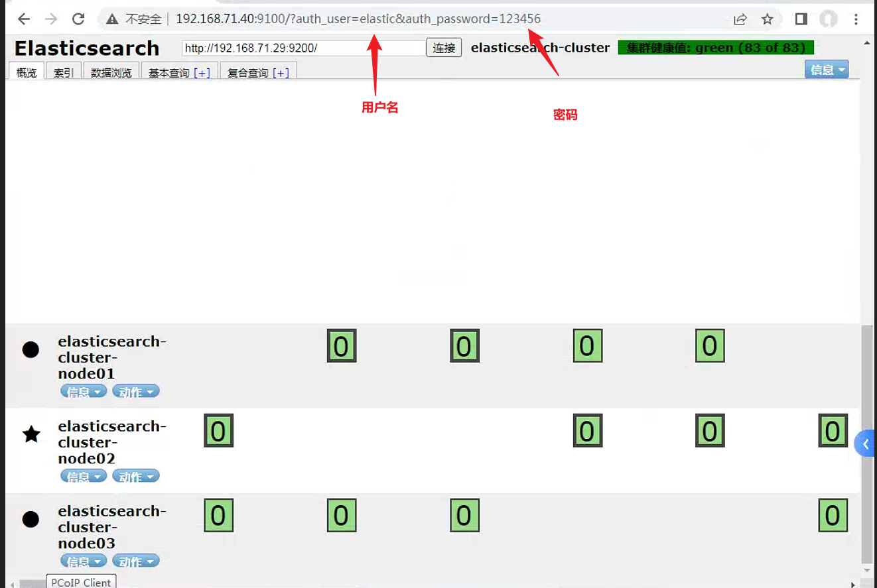Viewport: 877px width, 588px height.
Task: Open 信息 dropdown for node03
Action: pos(84,561)
